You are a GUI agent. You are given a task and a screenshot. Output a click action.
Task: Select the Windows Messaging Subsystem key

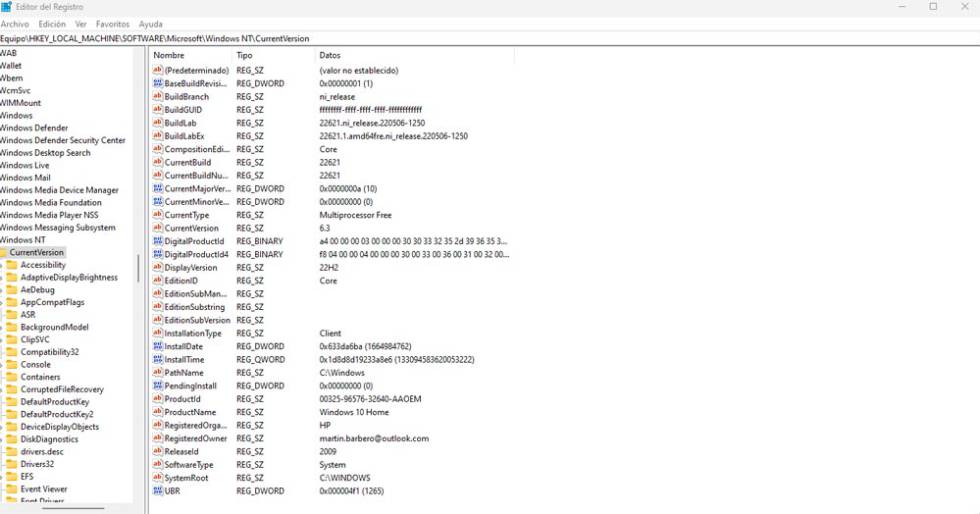point(58,228)
